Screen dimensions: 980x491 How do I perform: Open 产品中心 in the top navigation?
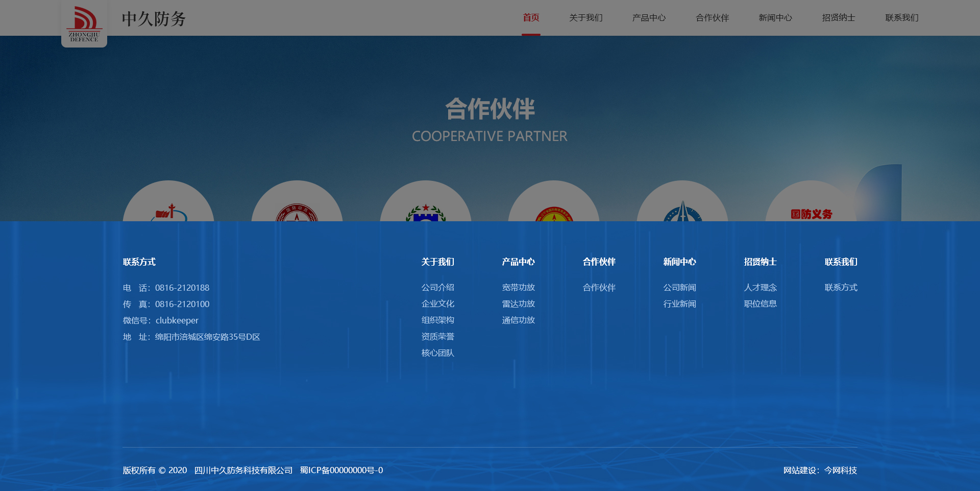coord(649,18)
